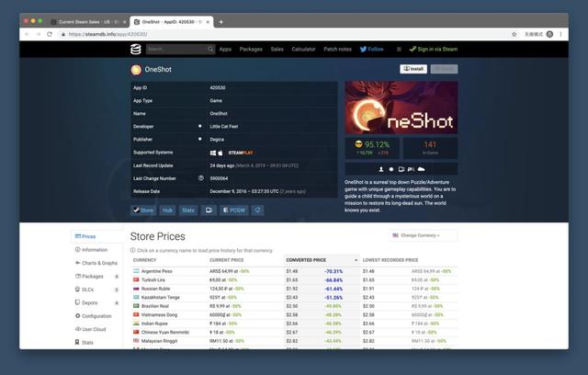
Task: Click the monitor icon button next to Stats
Action: (209, 210)
